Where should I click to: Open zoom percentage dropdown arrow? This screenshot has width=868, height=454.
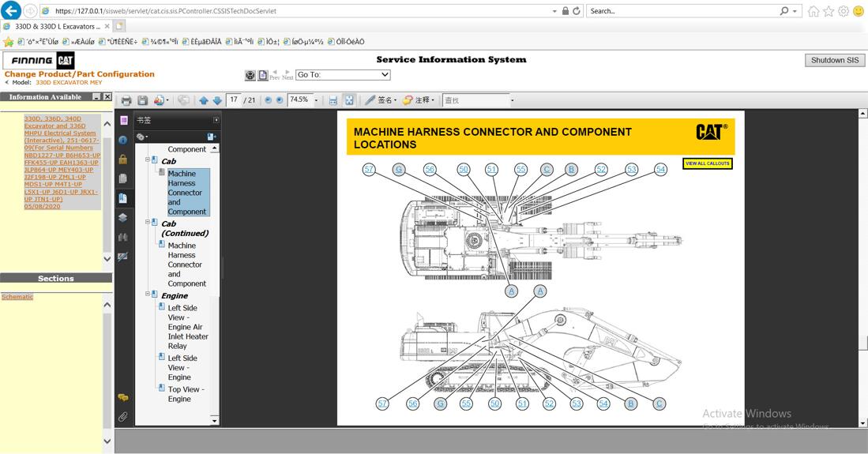(x=316, y=100)
